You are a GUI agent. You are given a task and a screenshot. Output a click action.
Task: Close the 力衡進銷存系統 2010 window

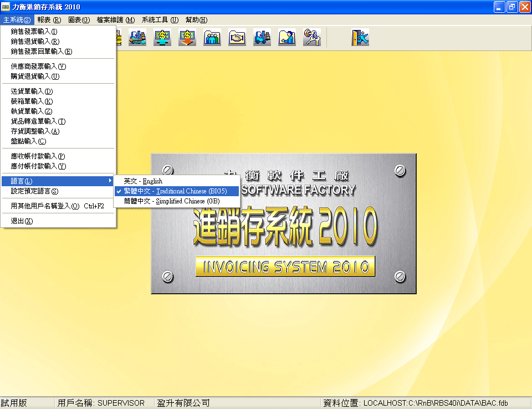click(x=525, y=7)
